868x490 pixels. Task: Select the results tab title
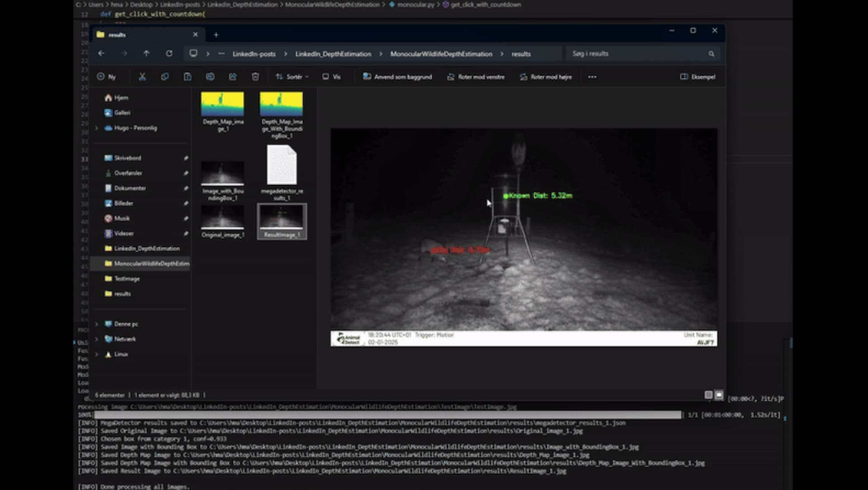pyautogui.click(x=117, y=35)
